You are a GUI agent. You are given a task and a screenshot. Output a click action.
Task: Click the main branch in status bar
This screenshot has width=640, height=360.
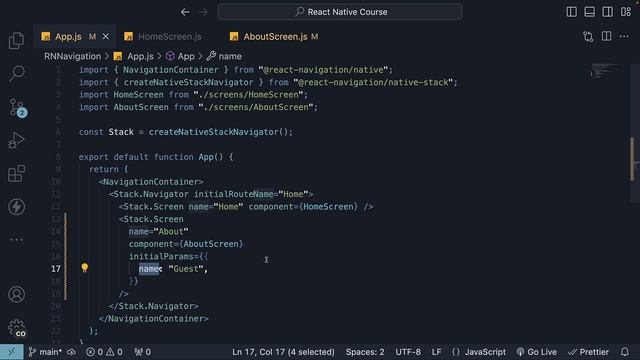click(45, 352)
